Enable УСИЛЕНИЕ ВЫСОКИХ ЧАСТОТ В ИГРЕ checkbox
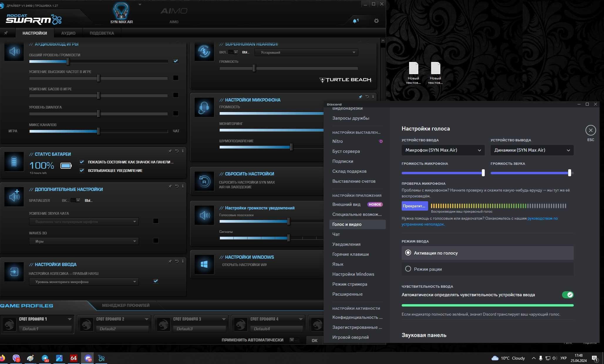This screenshot has height=364, width=604. pyautogui.click(x=176, y=78)
